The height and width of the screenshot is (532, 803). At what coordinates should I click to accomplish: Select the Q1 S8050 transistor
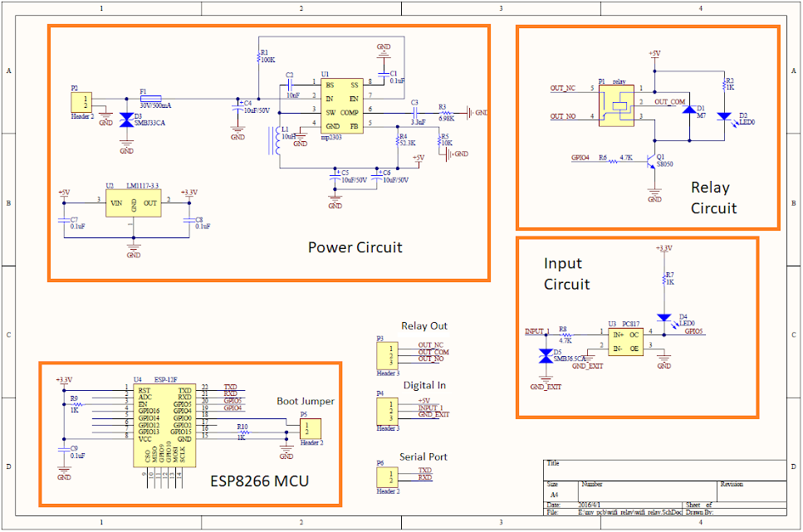[x=651, y=161]
